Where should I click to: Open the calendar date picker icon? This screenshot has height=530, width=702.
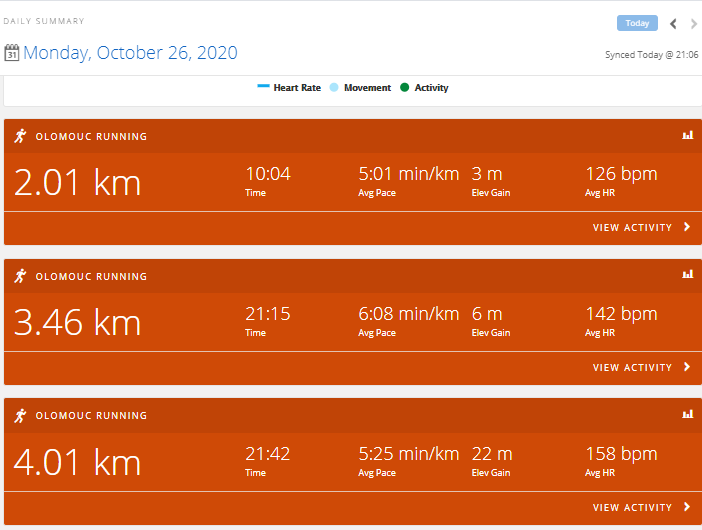tap(12, 53)
